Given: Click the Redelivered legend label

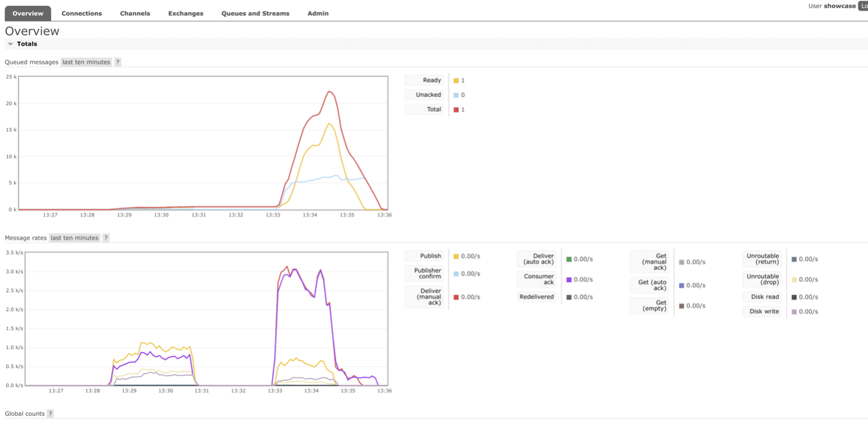Looking at the screenshot, I should (x=537, y=297).
